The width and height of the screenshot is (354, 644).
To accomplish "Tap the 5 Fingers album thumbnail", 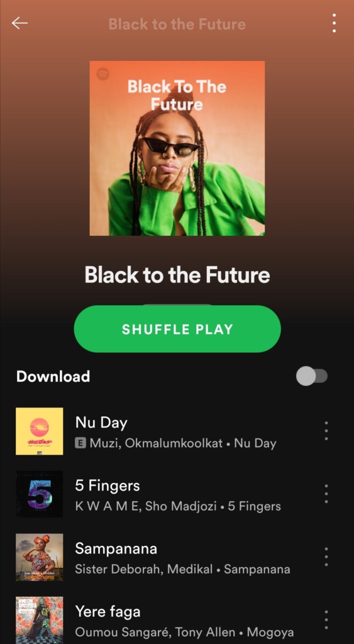I will (40, 494).
